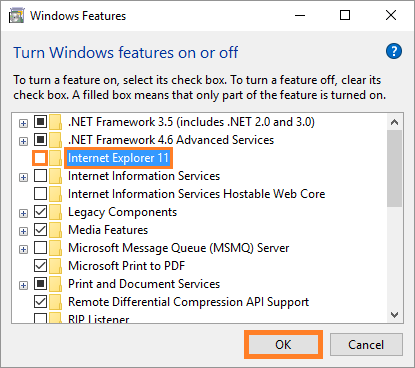Expand Microsoft Message Queue (MSMQ) Server node
The width and height of the screenshot is (415, 368).
pos(23,249)
